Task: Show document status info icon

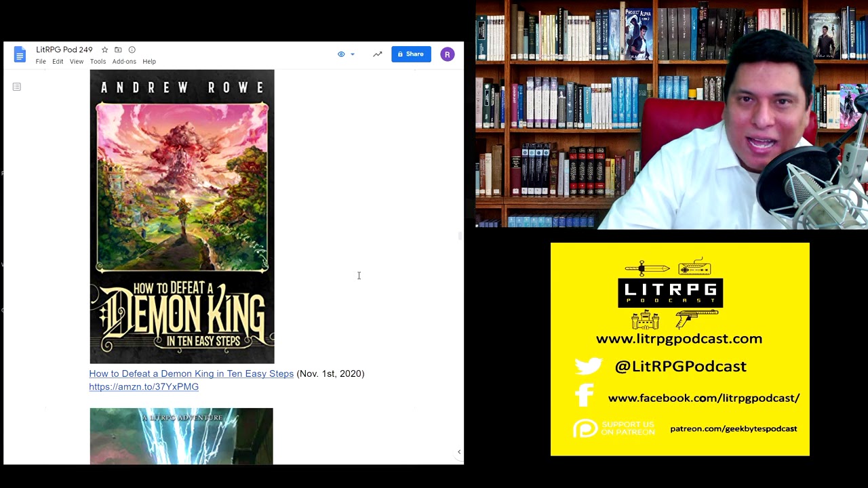Action: click(x=132, y=49)
